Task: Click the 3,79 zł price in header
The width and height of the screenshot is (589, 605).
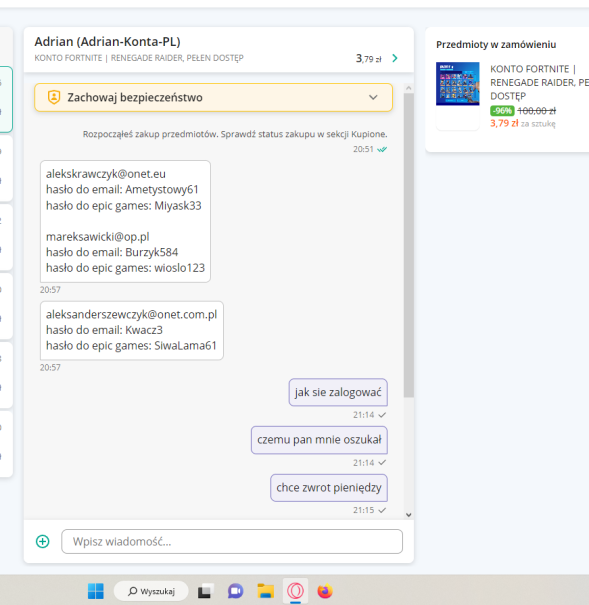Action: point(368,59)
